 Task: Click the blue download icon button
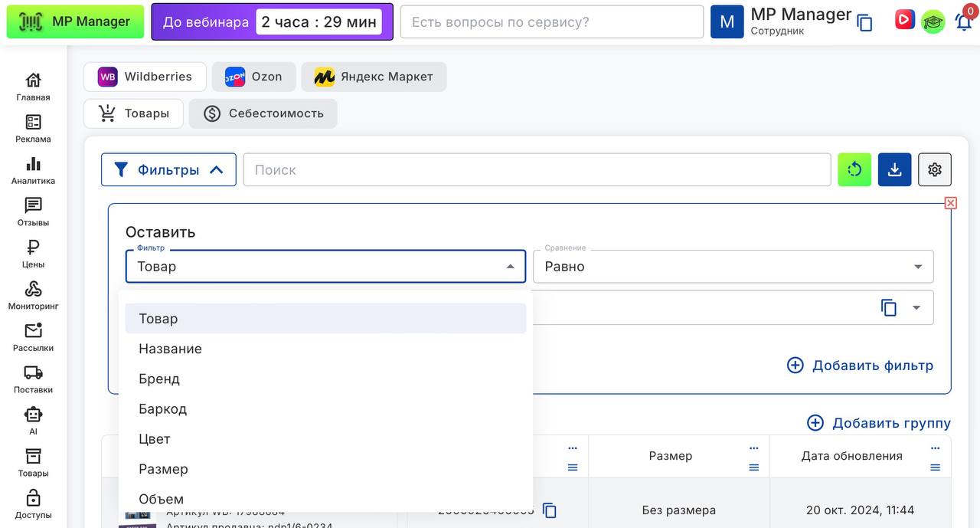(894, 169)
